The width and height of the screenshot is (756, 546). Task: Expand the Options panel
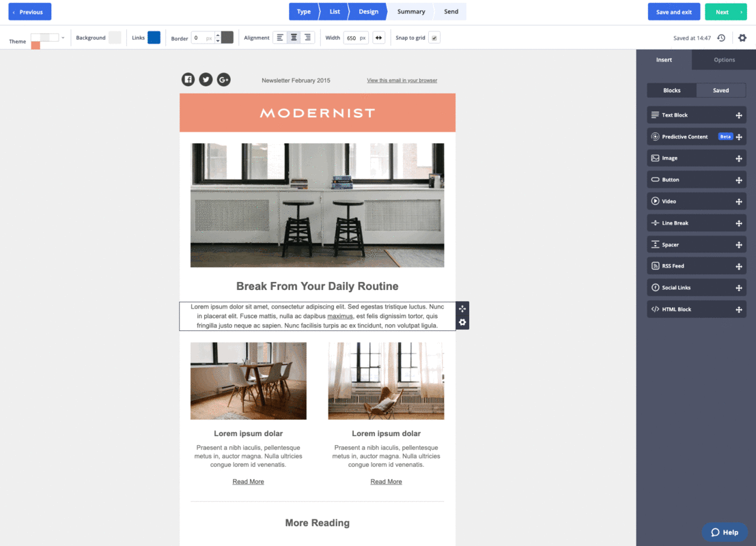tap(723, 59)
